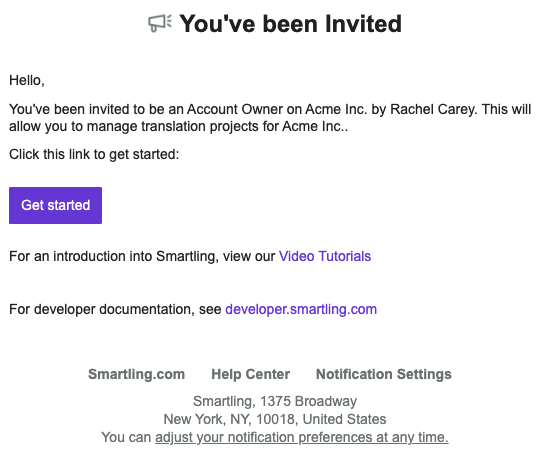The width and height of the screenshot is (545, 454).
Task: Click the "Hello," greeting text
Action: (x=27, y=80)
